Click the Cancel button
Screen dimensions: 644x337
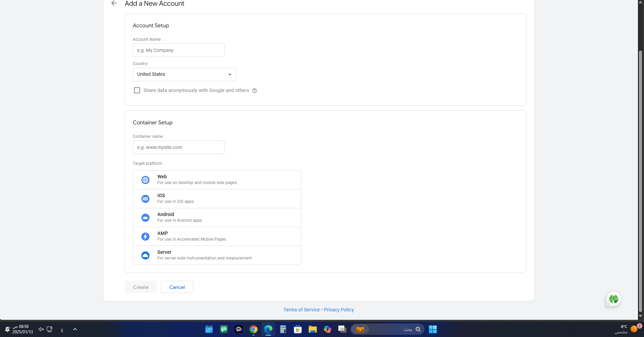coord(177,287)
